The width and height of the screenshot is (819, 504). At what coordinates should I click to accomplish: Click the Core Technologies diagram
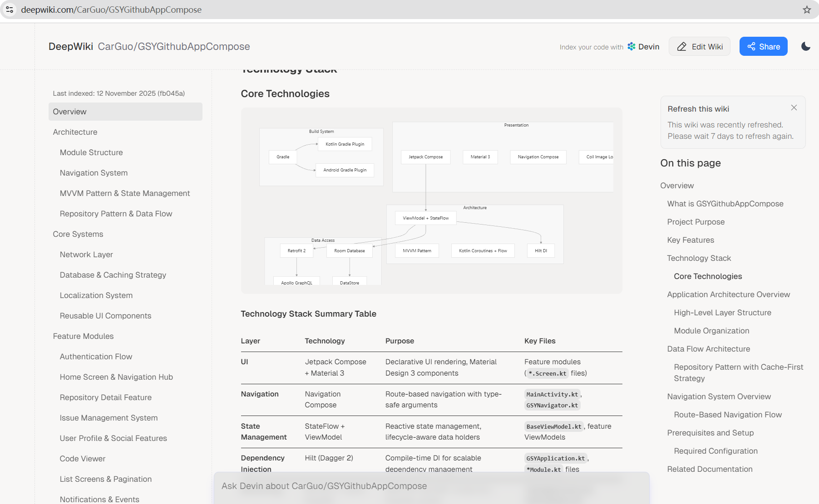[x=431, y=201]
